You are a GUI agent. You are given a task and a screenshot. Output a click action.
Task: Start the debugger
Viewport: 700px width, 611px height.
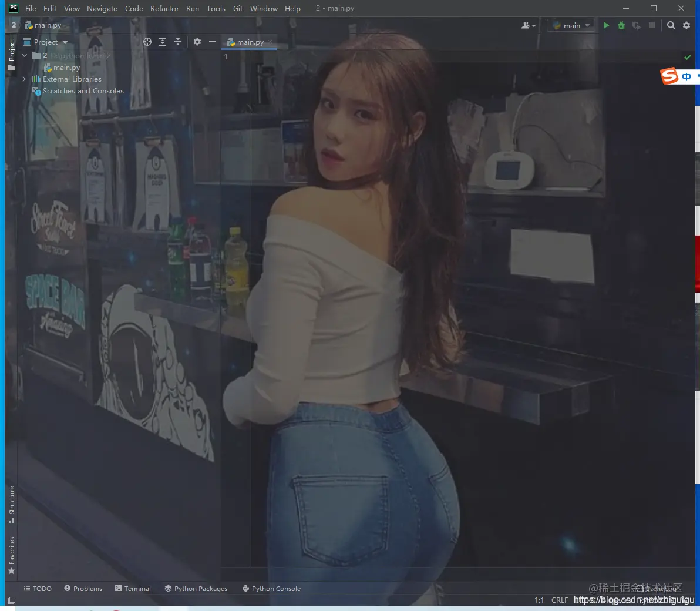point(621,25)
